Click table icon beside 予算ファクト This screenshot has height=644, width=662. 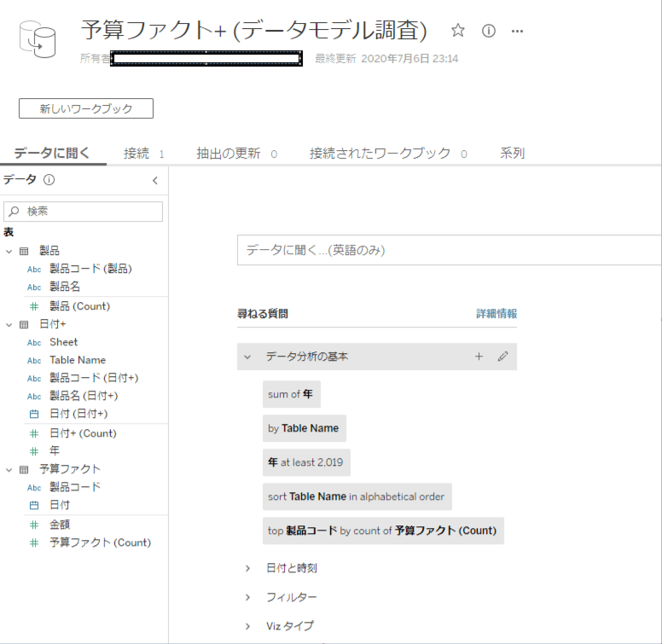click(24, 469)
